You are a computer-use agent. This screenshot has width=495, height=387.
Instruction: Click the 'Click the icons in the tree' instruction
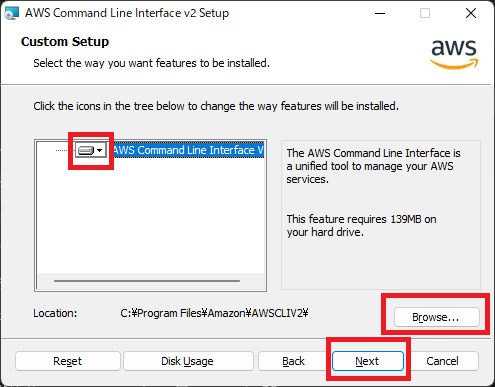pyautogui.click(x=216, y=106)
